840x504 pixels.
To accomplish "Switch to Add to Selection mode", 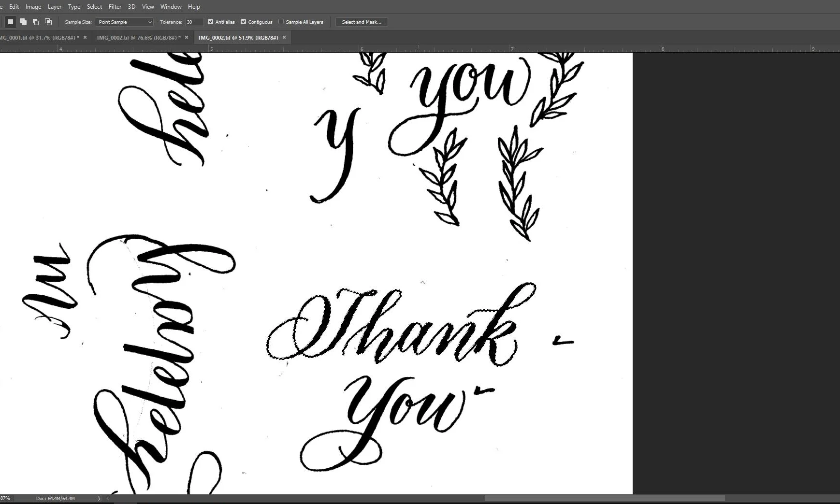I will (x=23, y=22).
